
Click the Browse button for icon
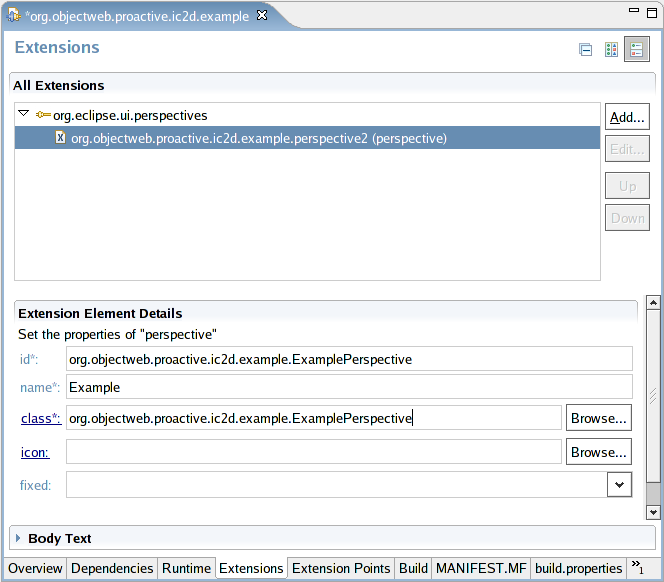(599, 452)
